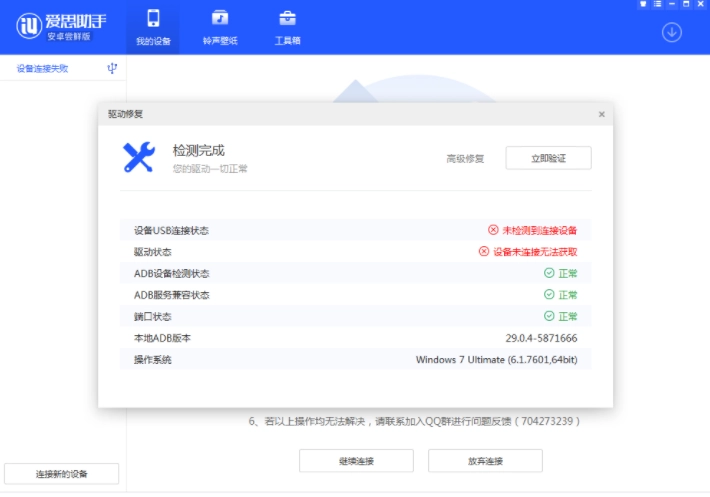
Task: Click the 本地ADB版本 value 29.0.4-5871666
Action: pyautogui.click(x=541, y=338)
